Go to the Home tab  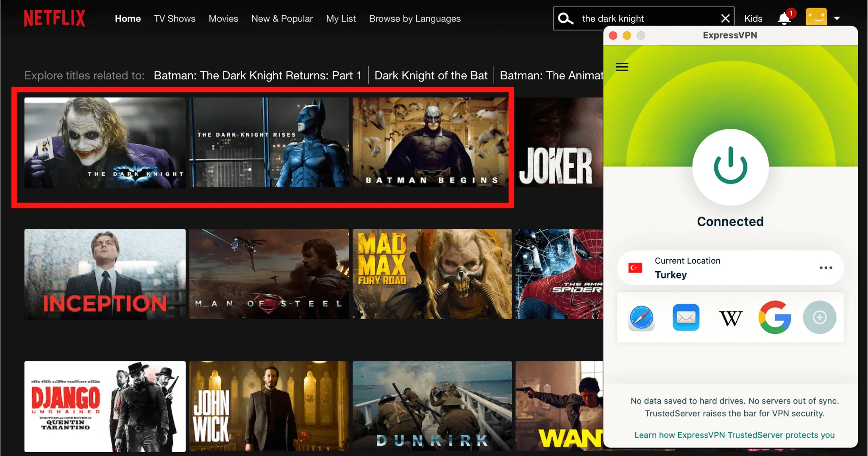click(x=128, y=19)
